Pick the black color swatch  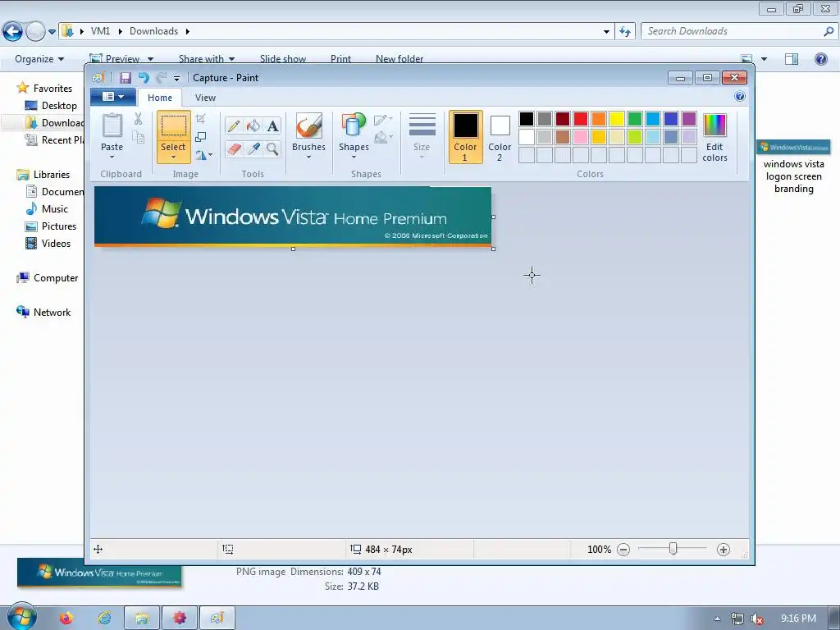tap(527, 119)
